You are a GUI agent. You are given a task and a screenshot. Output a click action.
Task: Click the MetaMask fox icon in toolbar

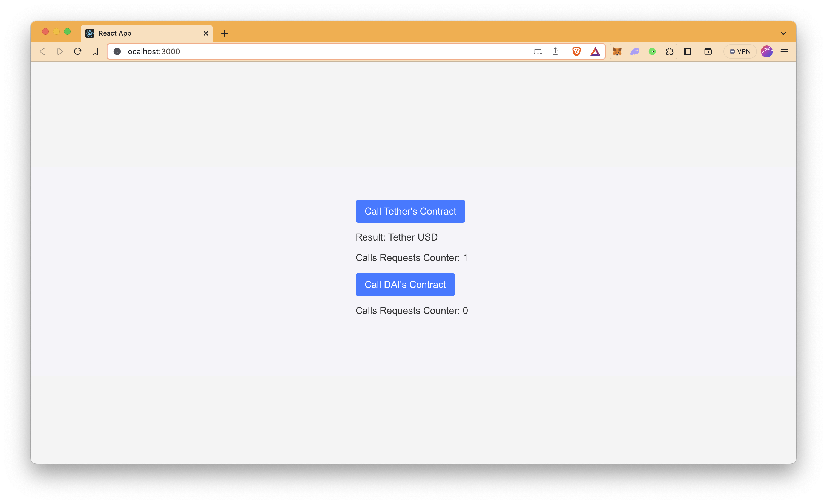617,51
